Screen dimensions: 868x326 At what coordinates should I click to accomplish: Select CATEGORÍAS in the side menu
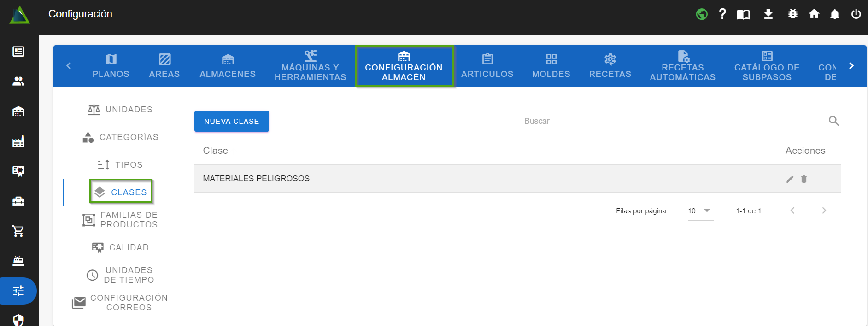pyautogui.click(x=121, y=137)
